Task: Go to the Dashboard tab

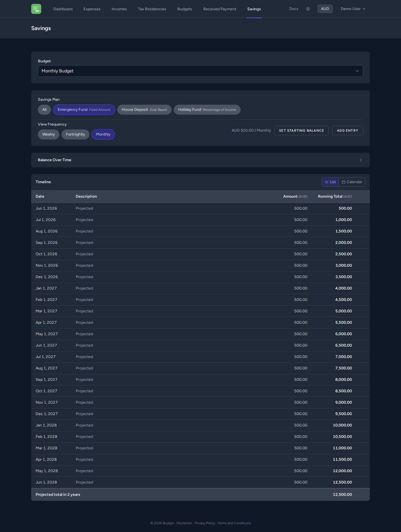Action: tap(63, 9)
